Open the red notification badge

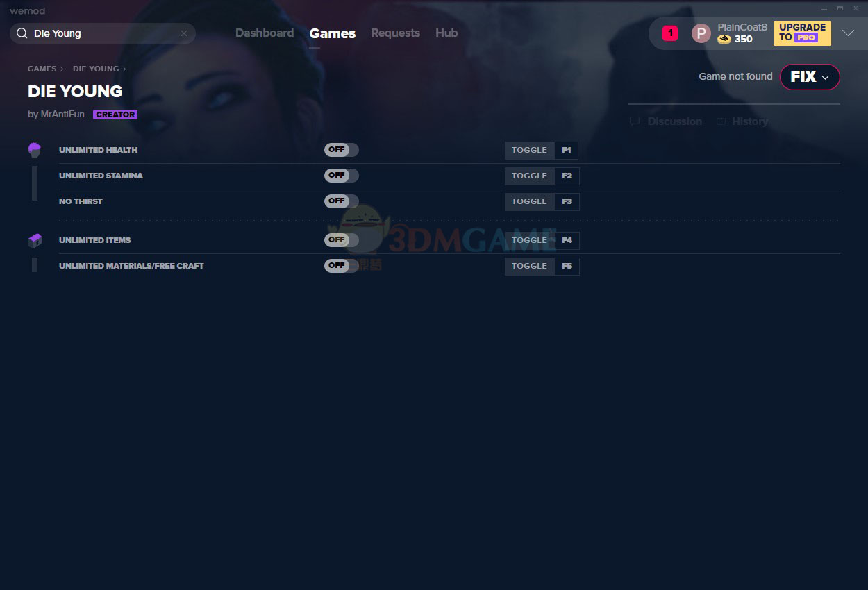pos(669,33)
